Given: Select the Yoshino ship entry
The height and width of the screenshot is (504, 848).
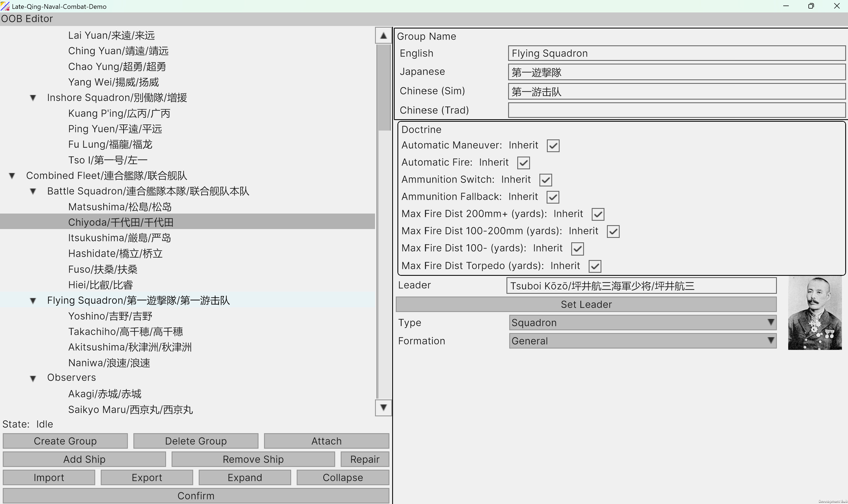Looking at the screenshot, I should tap(110, 316).
